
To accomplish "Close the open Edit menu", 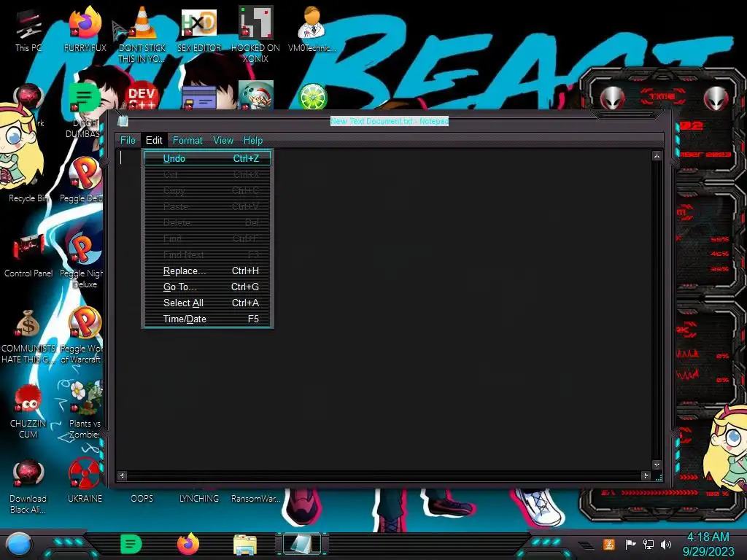I will pos(154,140).
